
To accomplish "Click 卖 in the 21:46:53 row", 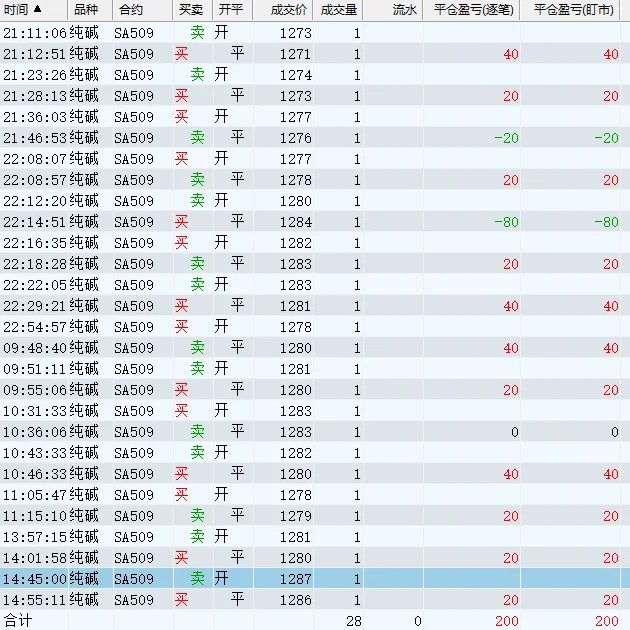I will click(197, 137).
